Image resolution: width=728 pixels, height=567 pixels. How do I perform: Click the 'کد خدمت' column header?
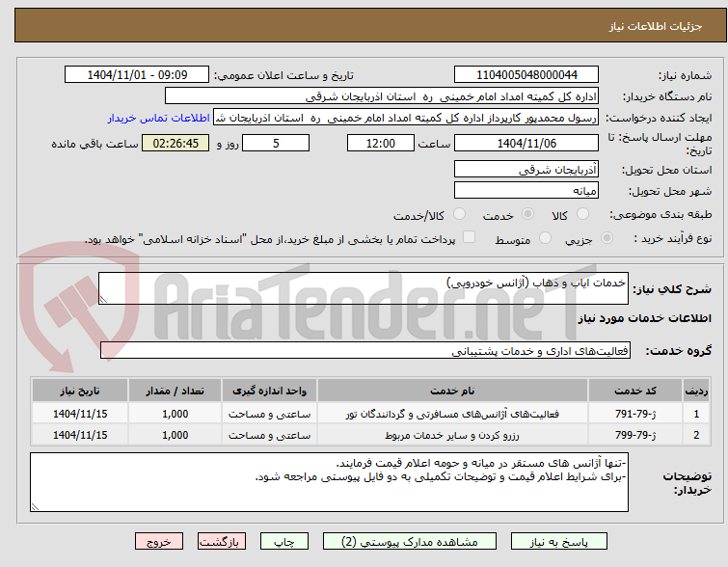click(x=634, y=391)
